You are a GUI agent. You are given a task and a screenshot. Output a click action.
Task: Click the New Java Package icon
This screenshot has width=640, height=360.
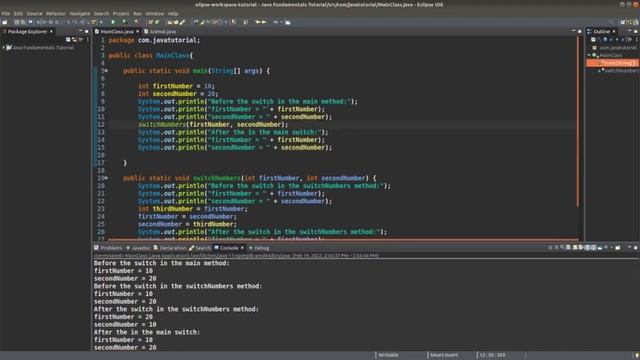click(x=151, y=22)
